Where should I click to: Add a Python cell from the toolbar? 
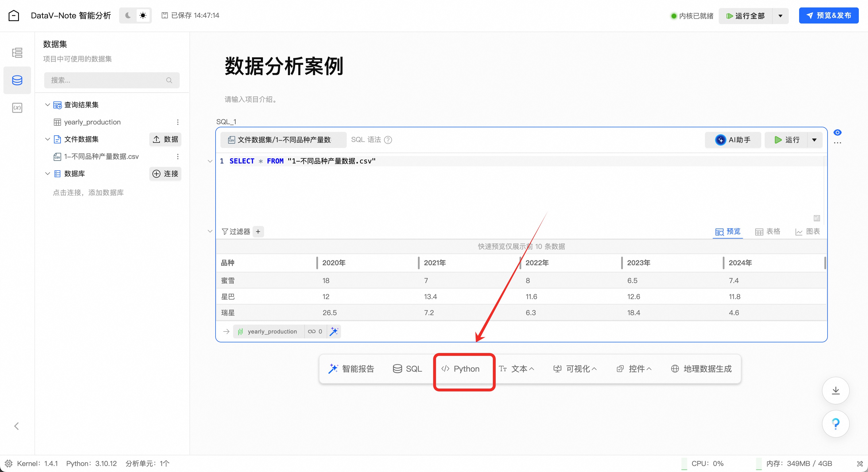tap(461, 369)
